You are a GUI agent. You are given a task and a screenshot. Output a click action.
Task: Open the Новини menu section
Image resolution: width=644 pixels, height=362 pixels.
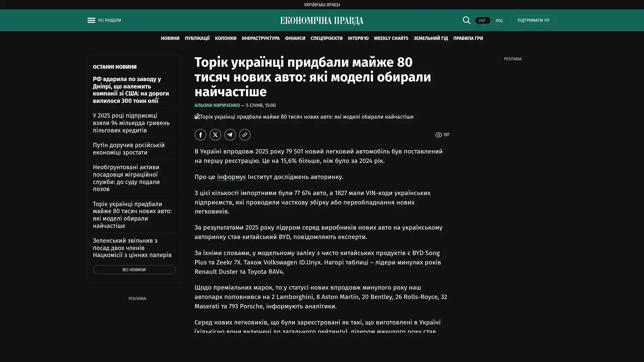coord(170,38)
